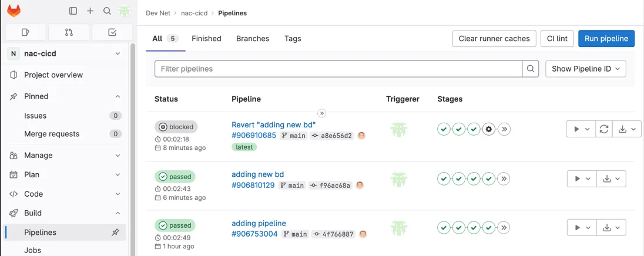Open artifacts download dropdown for pipeline #906753004
This screenshot has width=644, height=256.
[x=611, y=228]
